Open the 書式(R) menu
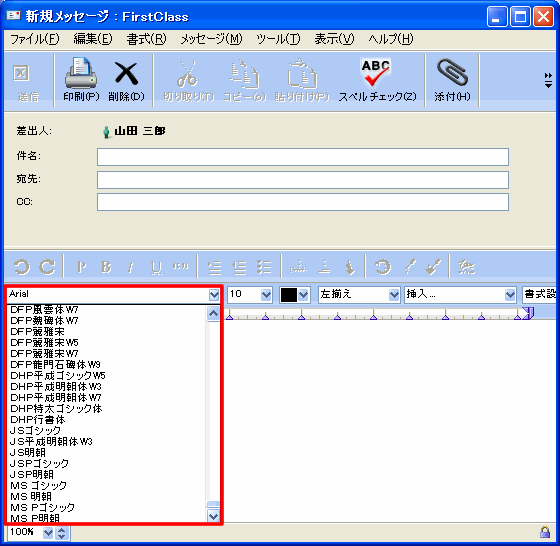This screenshot has width=560, height=546. click(146, 39)
